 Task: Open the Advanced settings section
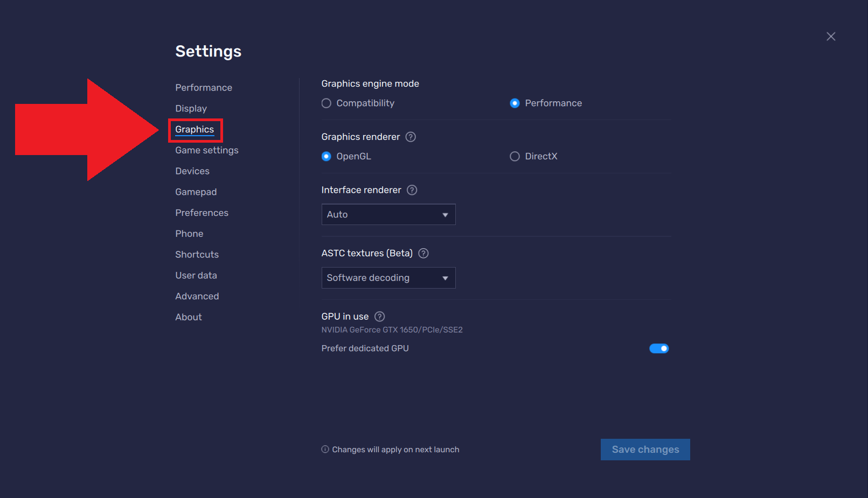tap(197, 296)
